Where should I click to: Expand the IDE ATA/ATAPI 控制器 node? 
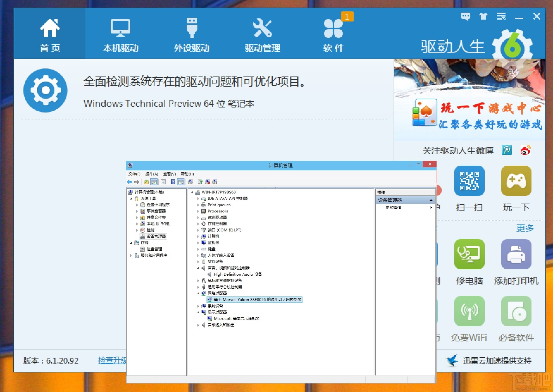click(x=198, y=199)
